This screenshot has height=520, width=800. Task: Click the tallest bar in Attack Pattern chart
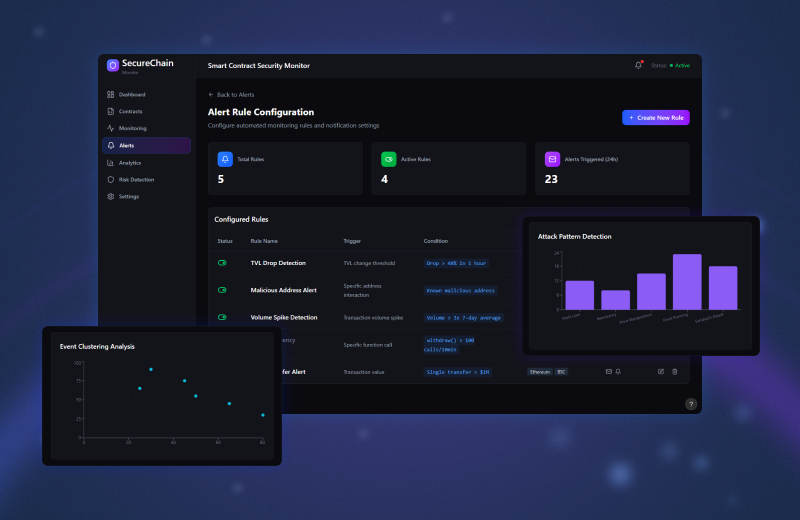687,282
